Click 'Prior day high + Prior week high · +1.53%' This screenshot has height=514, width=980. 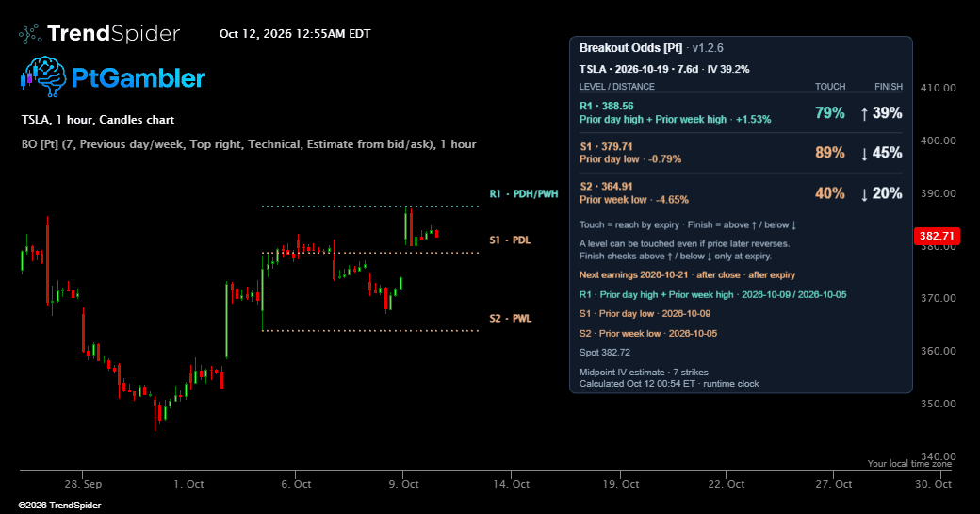click(675, 120)
